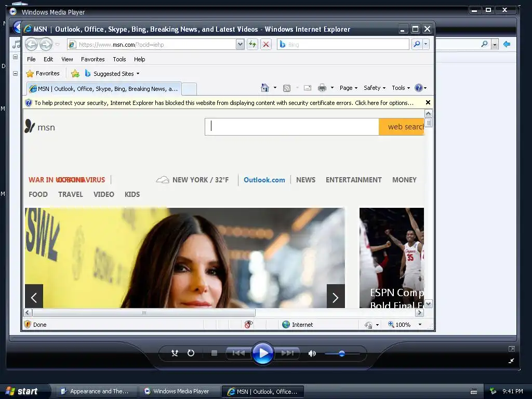
Task: Click the Print icon
Action: (322, 88)
